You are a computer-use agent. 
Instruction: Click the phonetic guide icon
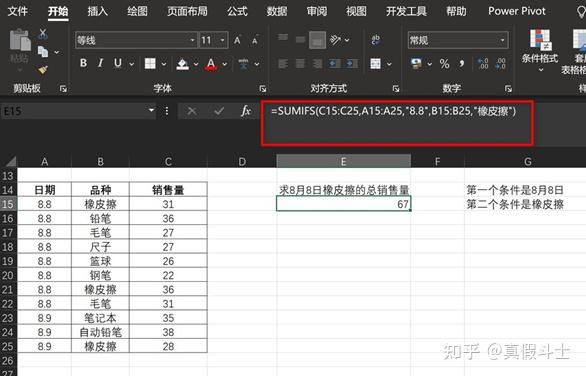pos(244,64)
